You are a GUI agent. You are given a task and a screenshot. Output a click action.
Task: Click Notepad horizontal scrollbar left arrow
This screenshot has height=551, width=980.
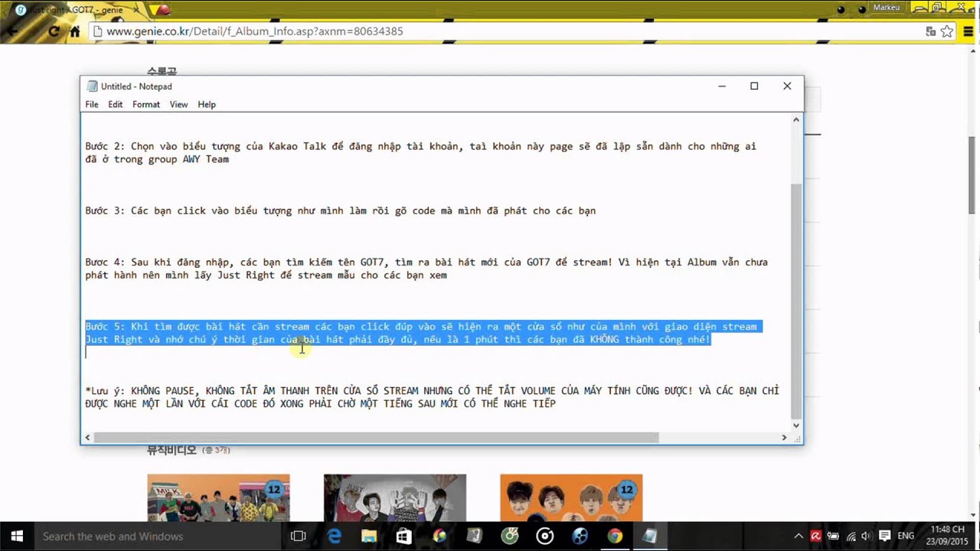pyautogui.click(x=87, y=438)
